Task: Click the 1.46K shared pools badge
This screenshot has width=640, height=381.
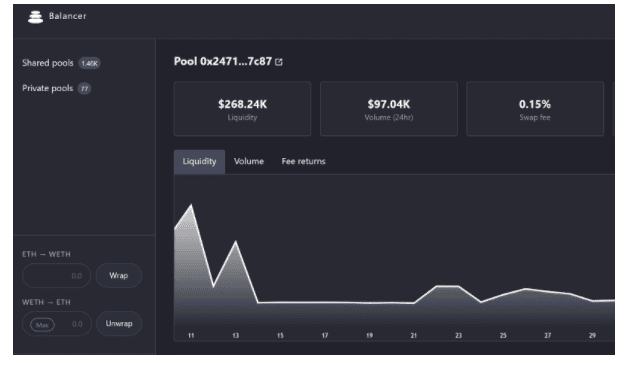Action: tap(89, 63)
